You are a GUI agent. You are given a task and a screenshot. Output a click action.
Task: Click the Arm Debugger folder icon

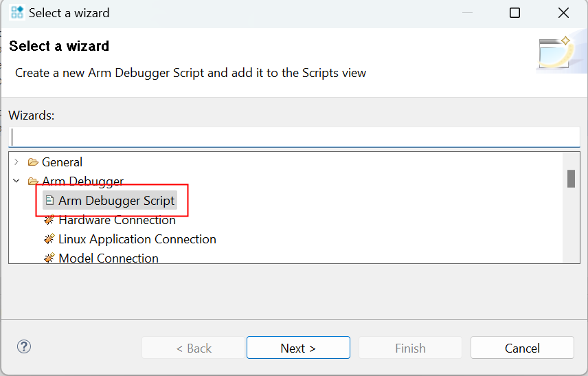tap(33, 181)
